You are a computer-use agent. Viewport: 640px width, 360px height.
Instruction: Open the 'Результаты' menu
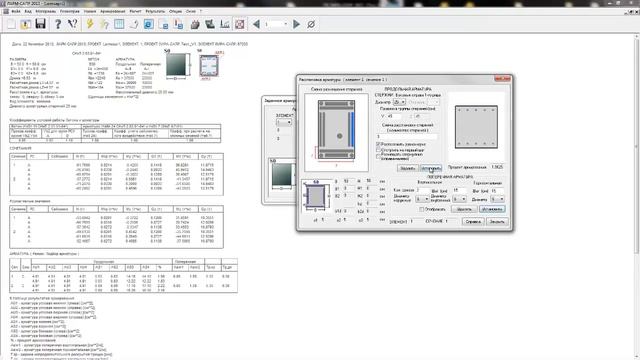pyautogui.click(x=155, y=11)
